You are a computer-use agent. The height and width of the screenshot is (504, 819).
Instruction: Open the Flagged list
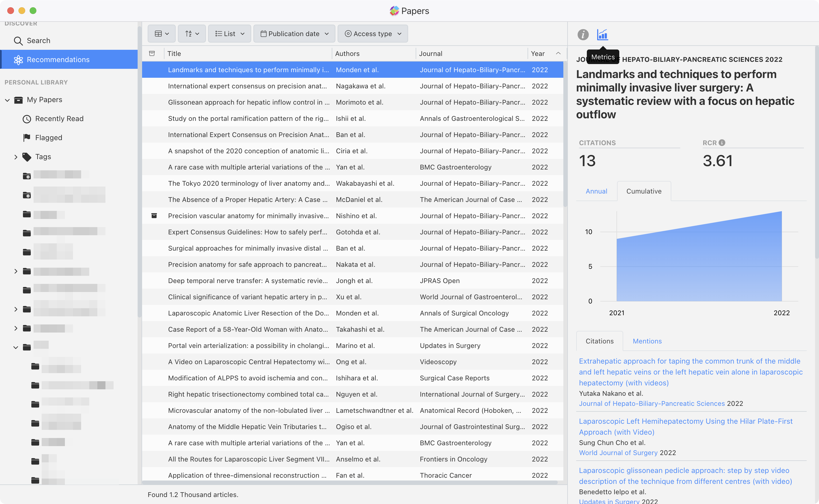[48, 138]
